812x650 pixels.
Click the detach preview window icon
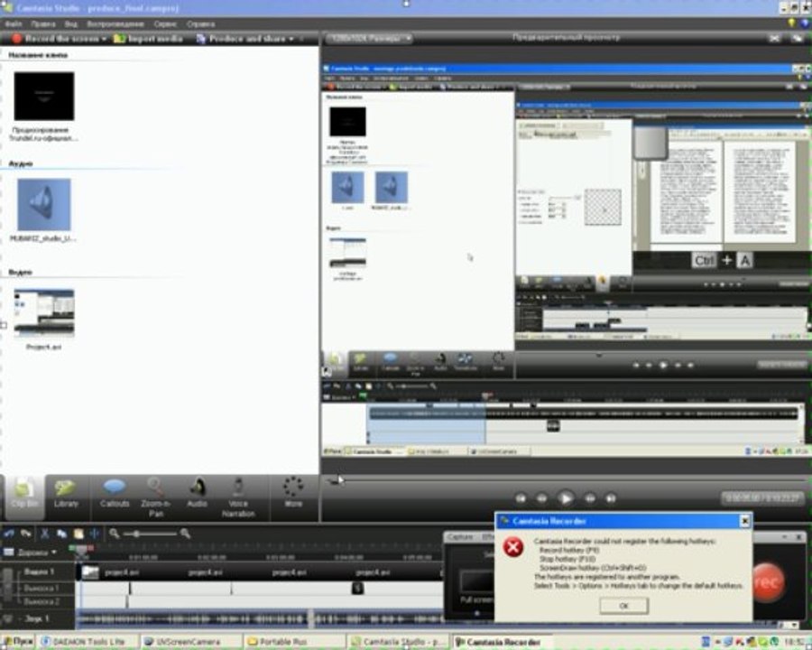click(798, 38)
